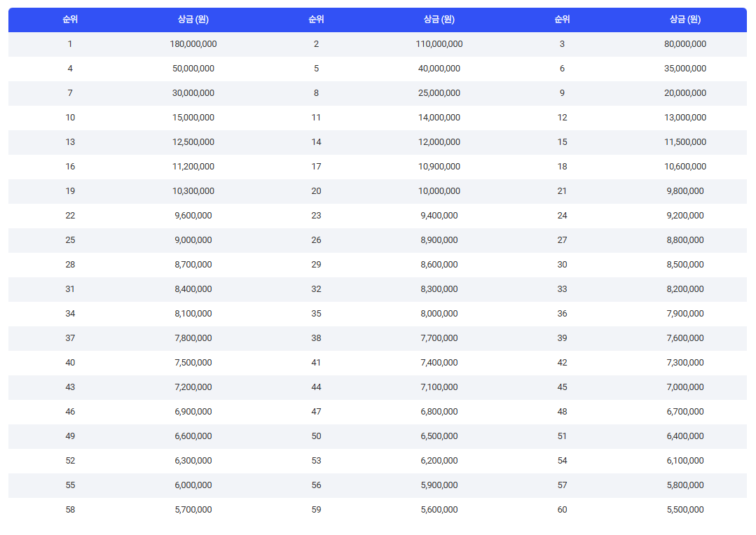This screenshot has height=535, width=756.
Task: Select the 7,500,000 amount
Action: 193,363
